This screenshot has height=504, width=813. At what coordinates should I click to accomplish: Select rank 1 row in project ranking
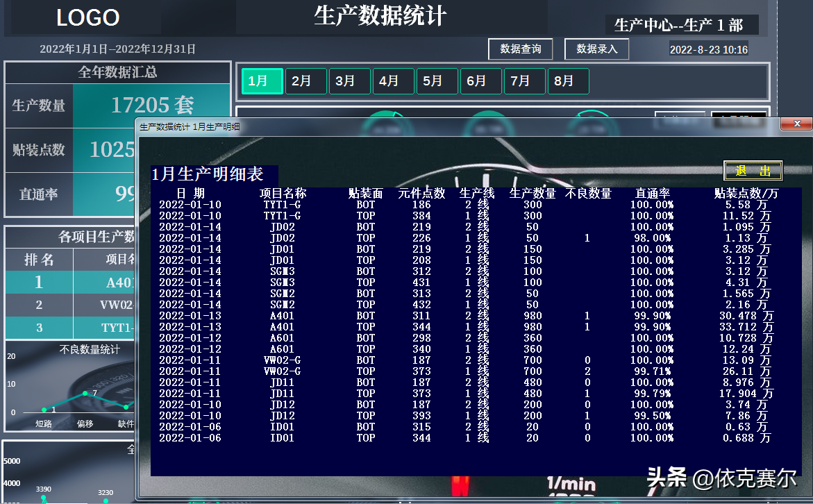tap(70, 282)
